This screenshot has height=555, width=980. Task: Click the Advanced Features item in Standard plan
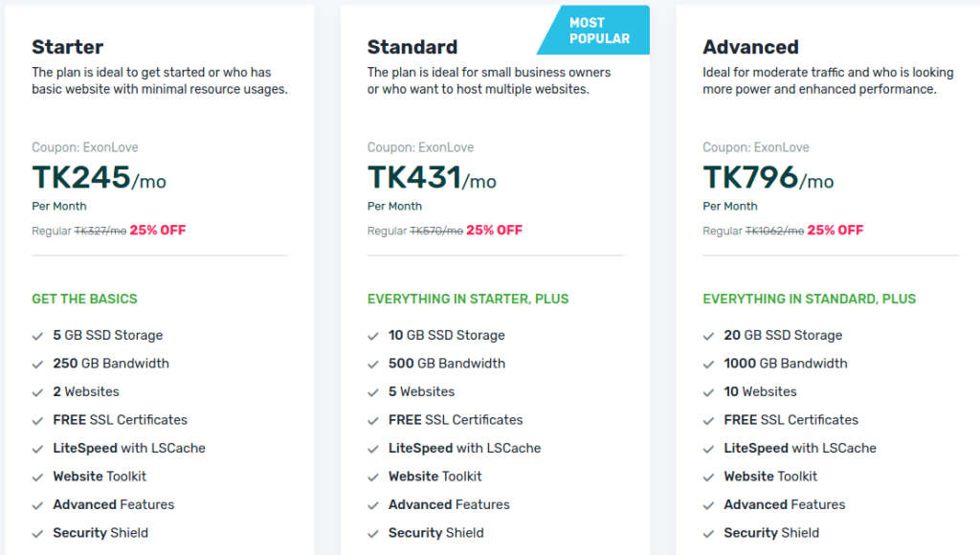448,504
